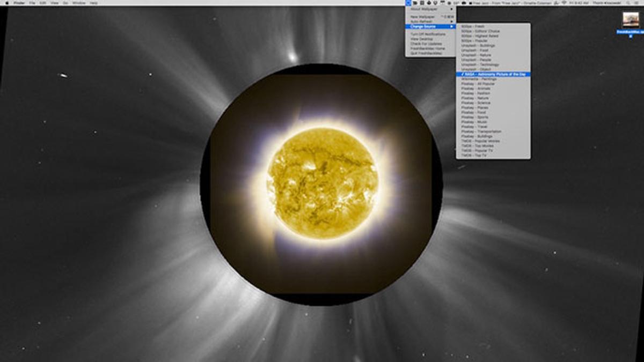Click Quit FreshBackMac

pyautogui.click(x=427, y=53)
